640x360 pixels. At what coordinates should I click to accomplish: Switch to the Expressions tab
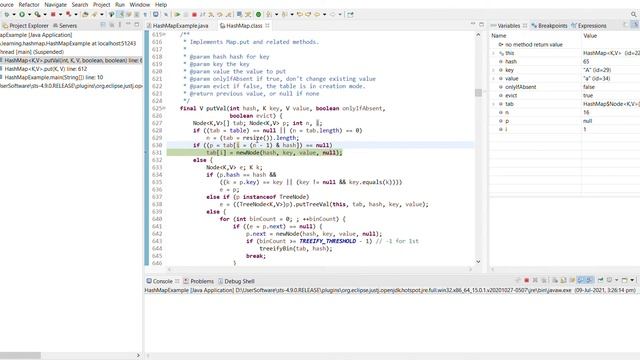pos(589,25)
